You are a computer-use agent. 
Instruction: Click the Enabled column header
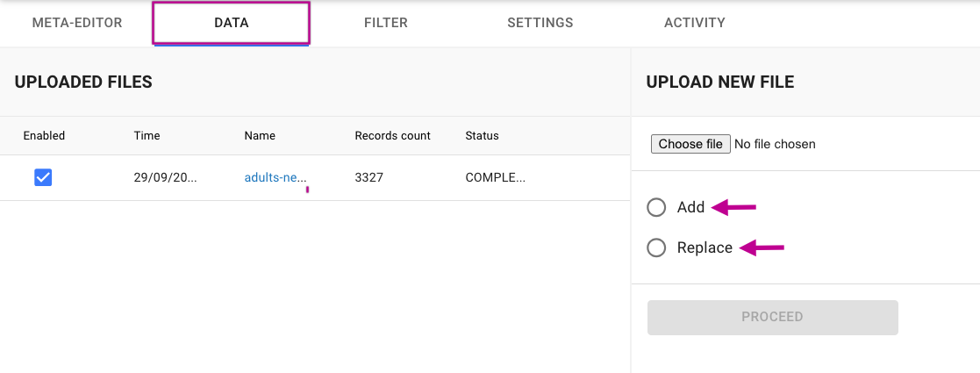[x=44, y=136]
